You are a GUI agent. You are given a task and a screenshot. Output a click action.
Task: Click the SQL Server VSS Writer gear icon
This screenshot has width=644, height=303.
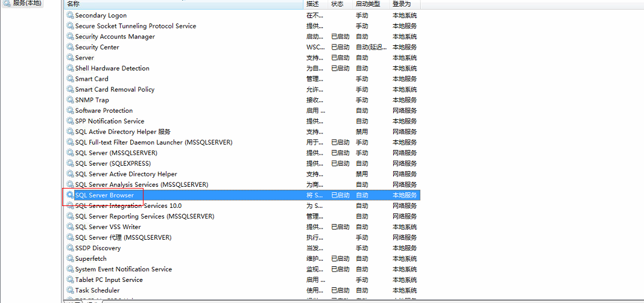click(x=70, y=227)
